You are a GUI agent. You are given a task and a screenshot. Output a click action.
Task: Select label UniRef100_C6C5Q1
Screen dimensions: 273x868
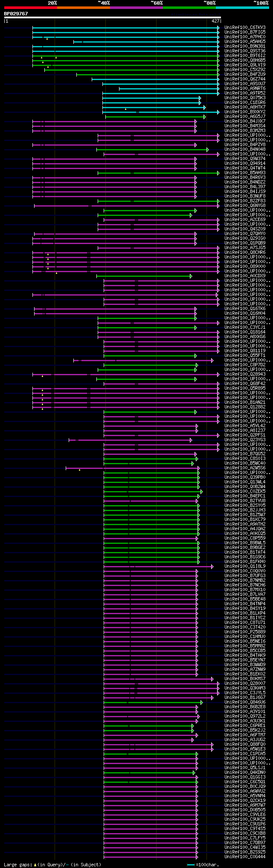[x=245, y=782]
